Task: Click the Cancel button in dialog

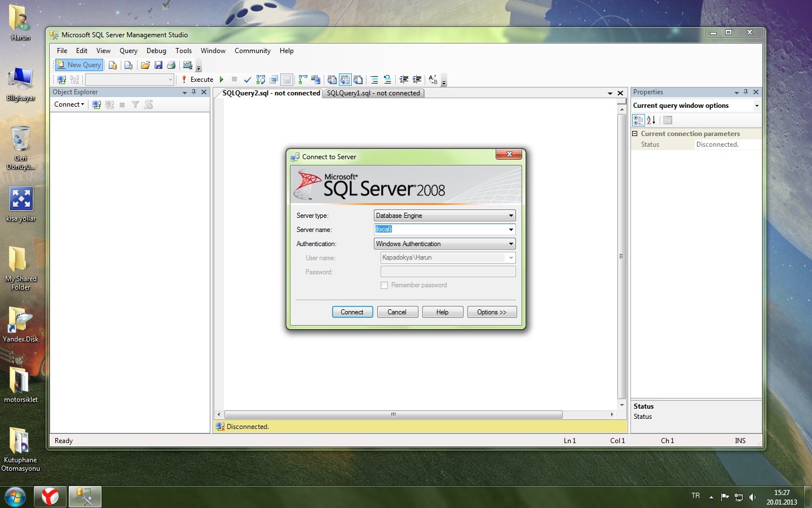Action: 397,312
